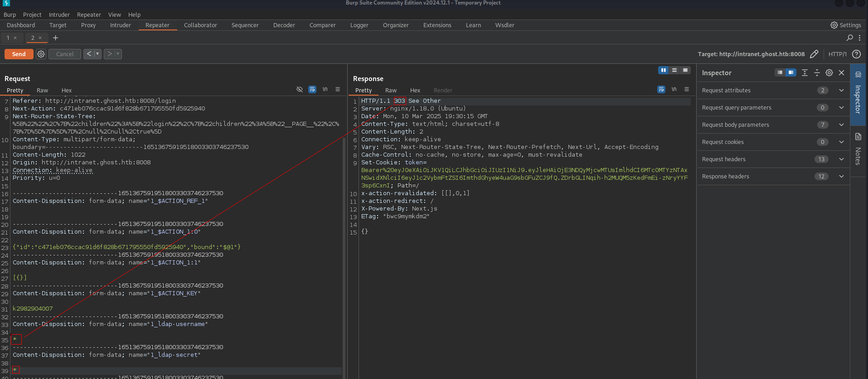868x379 pixels.
Task: Click the HTTP/1 protocol label
Action: pos(837,54)
